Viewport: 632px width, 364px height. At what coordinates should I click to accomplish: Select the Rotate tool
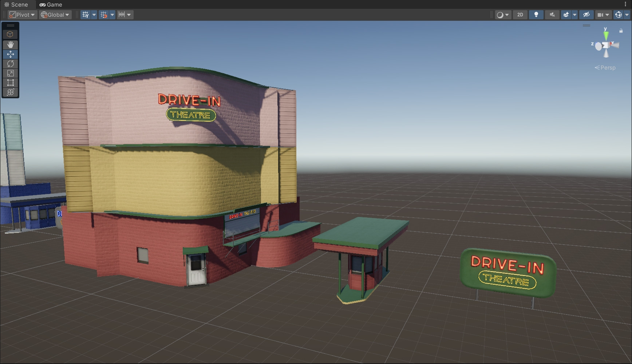10,64
